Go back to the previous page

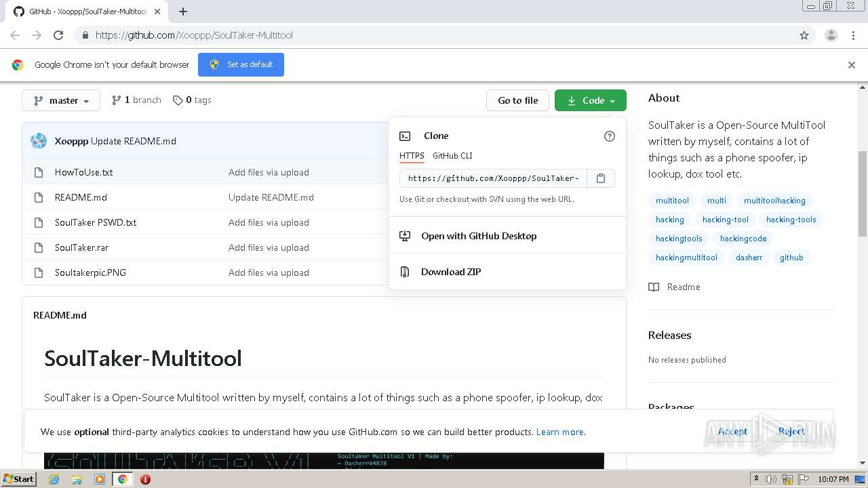coord(15,35)
